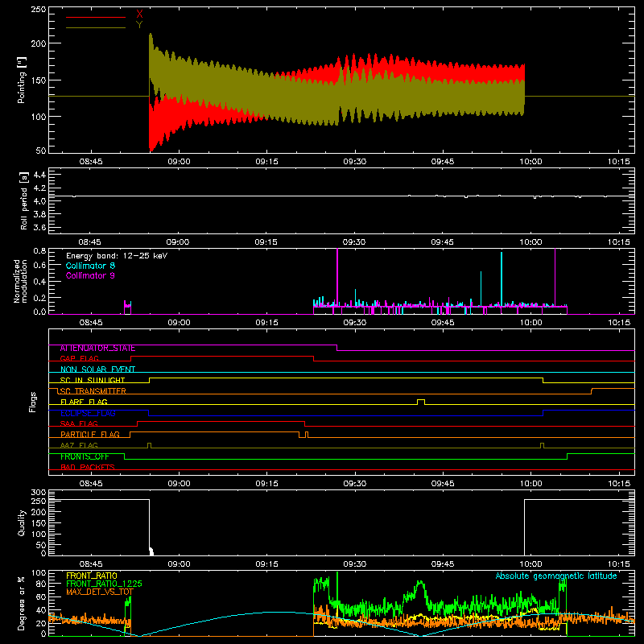Click the NON_SOLAR_EVENT flag label

97,369
